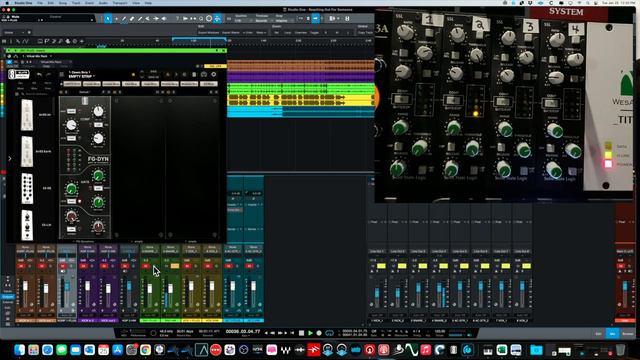The height and width of the screenshot is (360, 640).
Task: Select the Paint (pencil) tool
Action: pyautogui.click(x=140, y=18)
